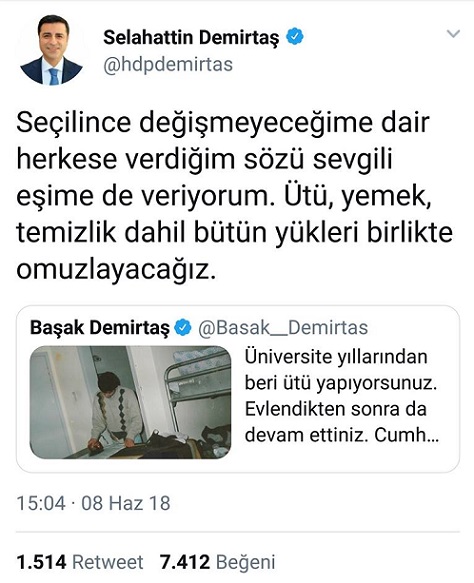Open the Selahattin Demirtaş display name
The width and height of the screenshot is (474, 583).
coord(191,37)
